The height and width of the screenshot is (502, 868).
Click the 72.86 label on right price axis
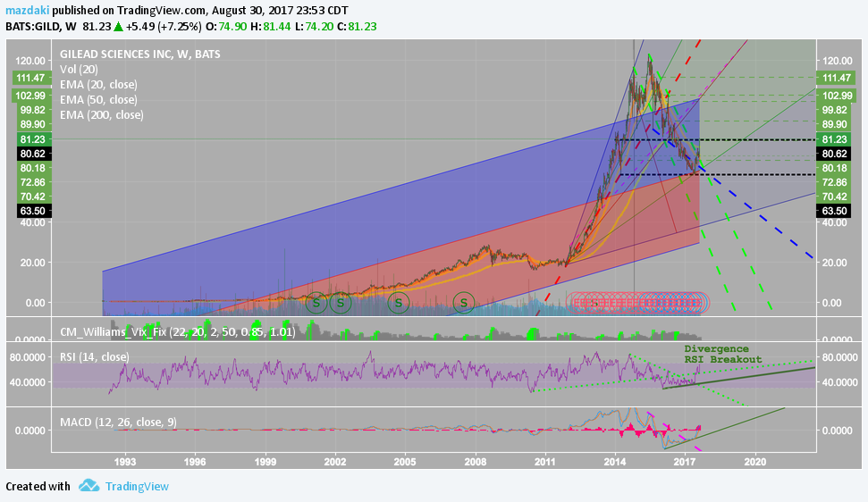click(x=835, y=182)
